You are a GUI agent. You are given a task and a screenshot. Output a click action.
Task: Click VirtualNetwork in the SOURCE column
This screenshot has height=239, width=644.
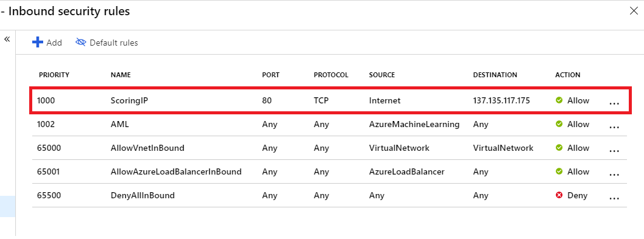click(399, 148)
